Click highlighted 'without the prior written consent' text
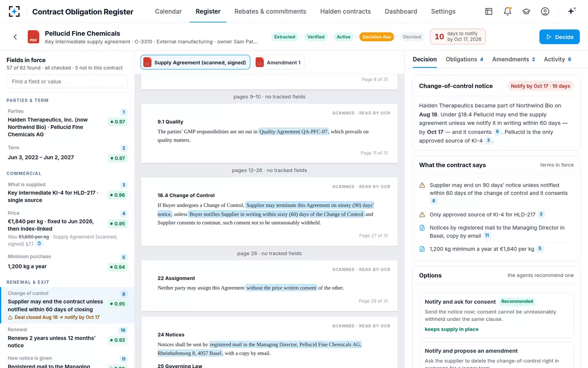 [281, 288]
